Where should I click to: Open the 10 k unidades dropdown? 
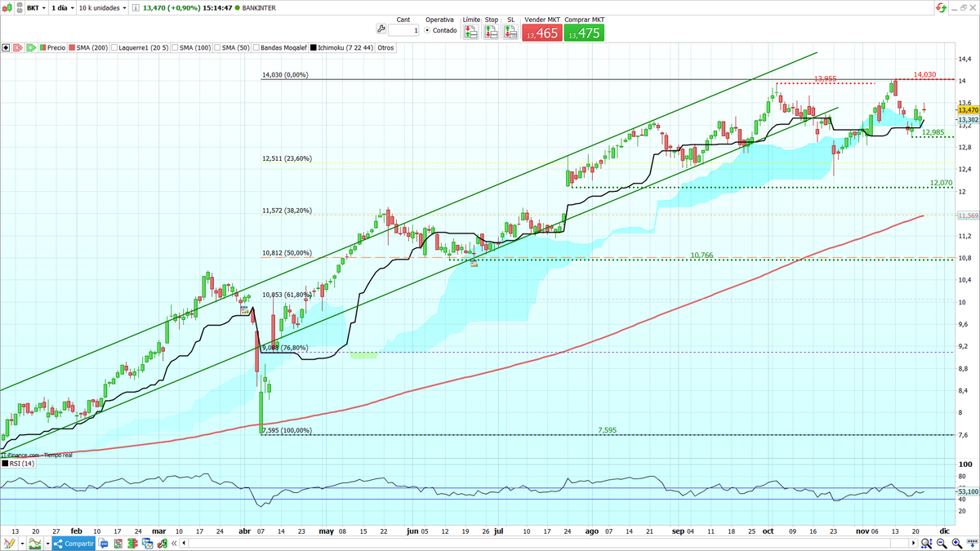102,8
